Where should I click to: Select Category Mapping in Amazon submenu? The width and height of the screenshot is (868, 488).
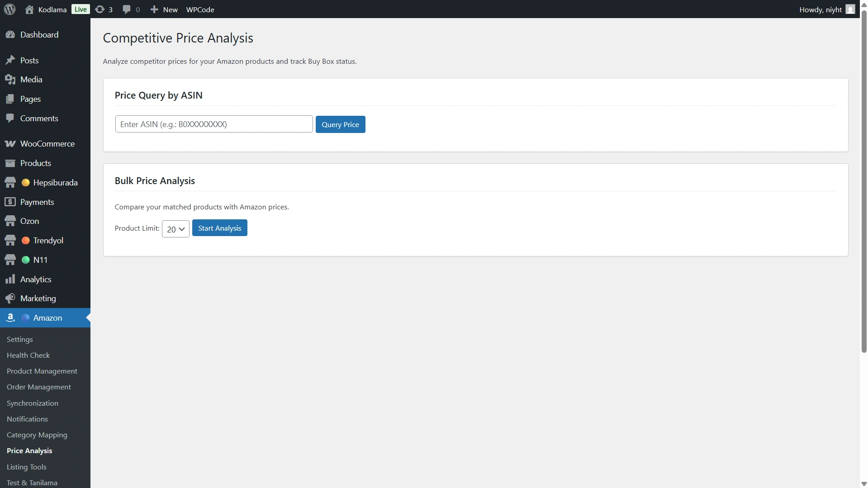coord(37,435)
